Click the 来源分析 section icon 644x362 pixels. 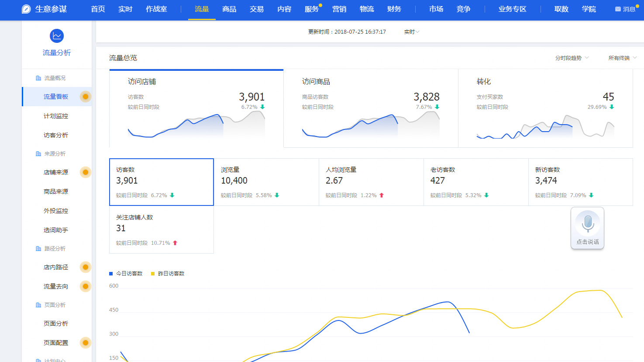[38, 154]
